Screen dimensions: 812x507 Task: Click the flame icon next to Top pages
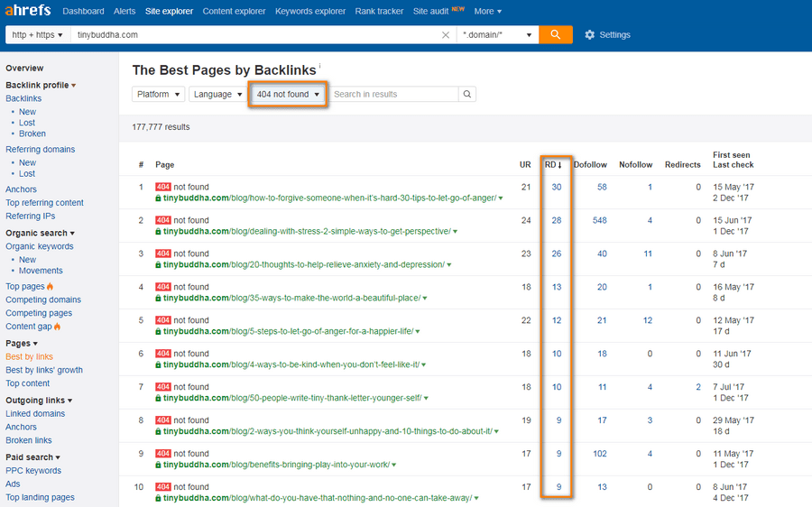point(50,286)
